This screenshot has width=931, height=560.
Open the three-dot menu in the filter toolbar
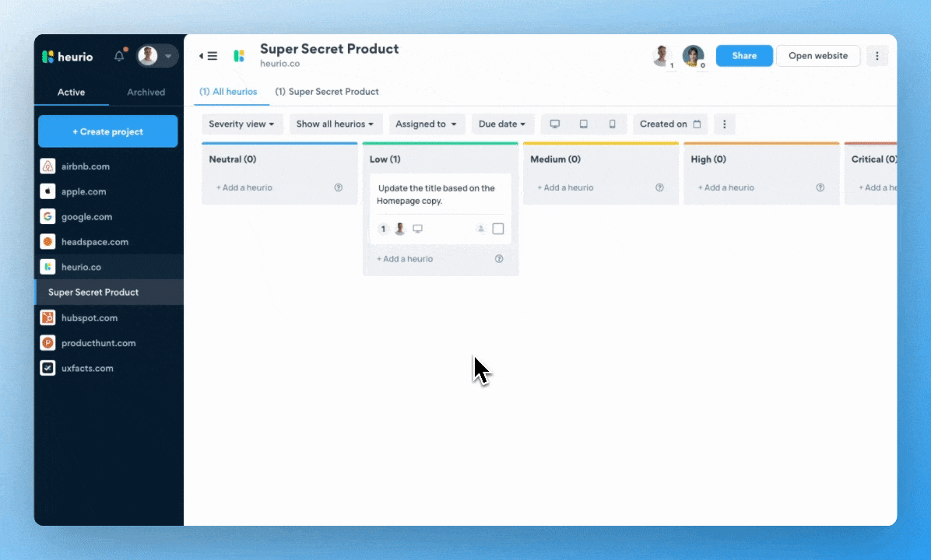(x=725, y=124)
